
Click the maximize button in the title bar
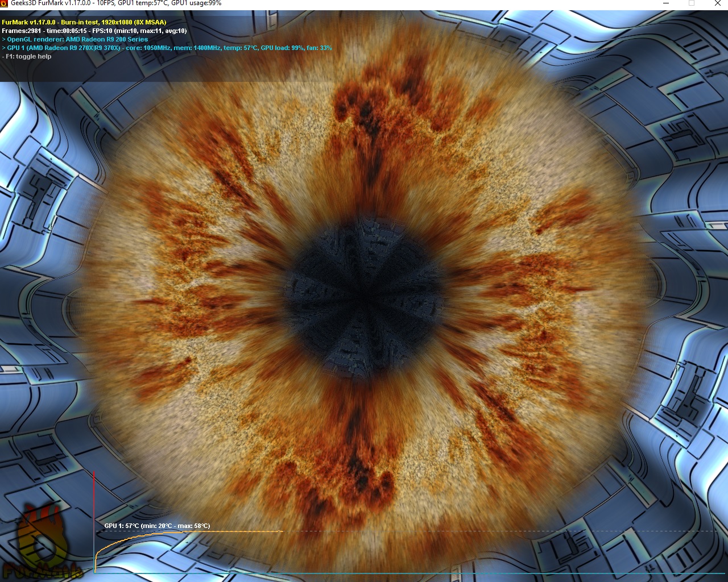tap(692, 3)
